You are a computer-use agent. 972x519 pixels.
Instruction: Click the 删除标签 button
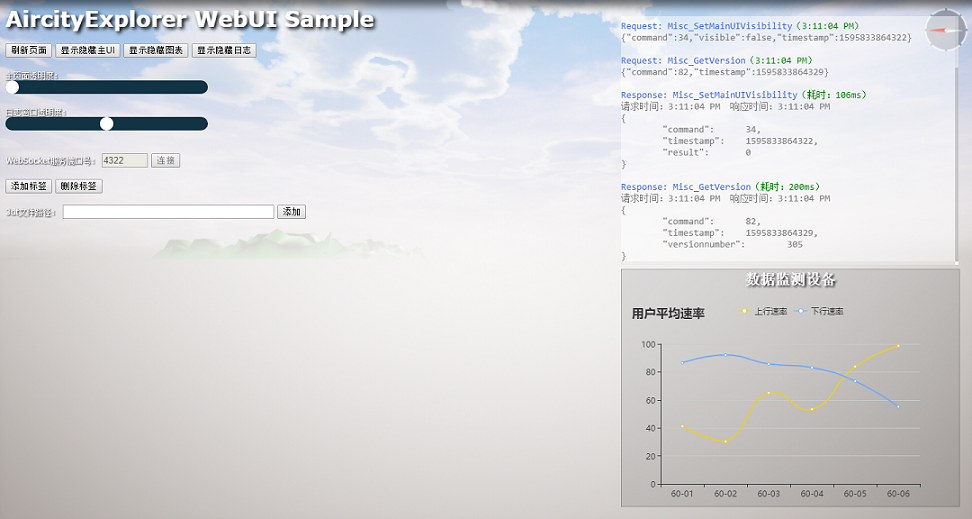(x=79, y=186)
